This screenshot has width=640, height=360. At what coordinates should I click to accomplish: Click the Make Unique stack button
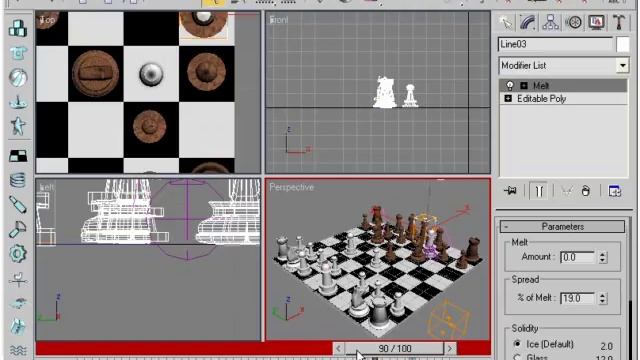point(566,191)
